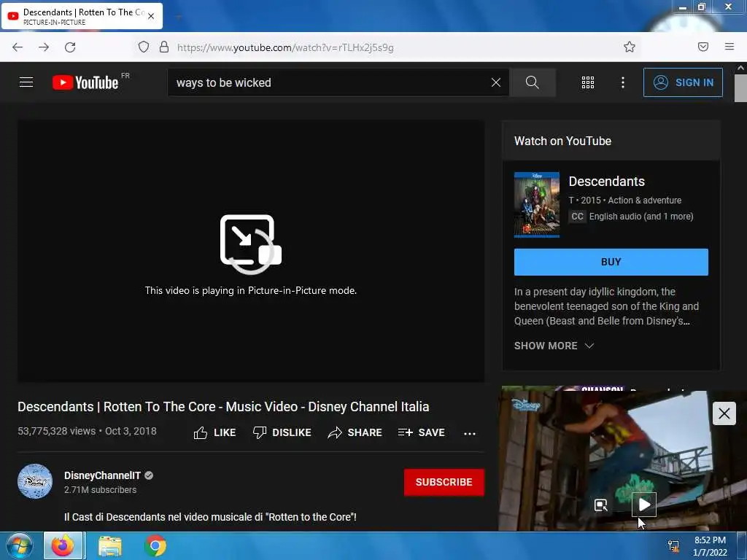Click the SIGN IN button
This screenshot has width=747, height=560.
683,82
